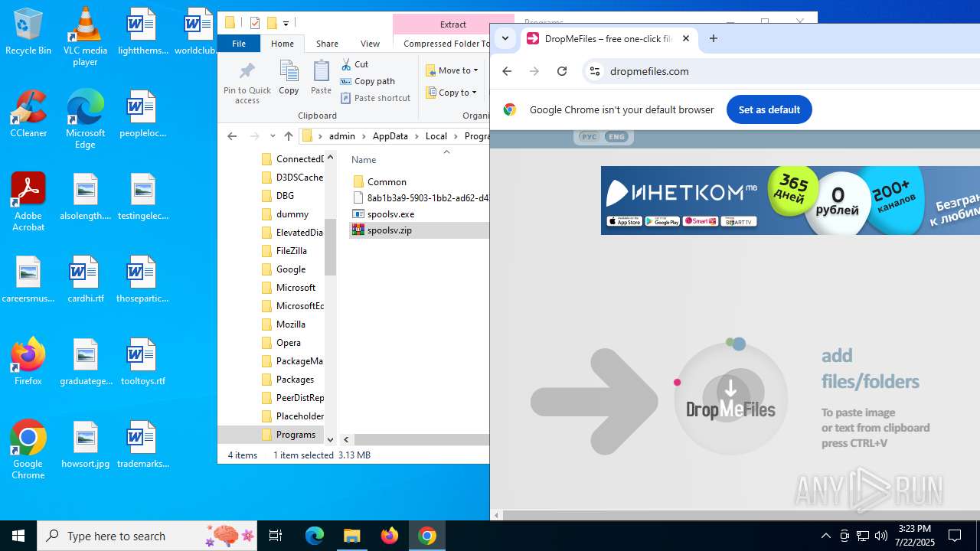This screenshot has height=551, width=980.
Task: Select Mozilla folder in navigation tree
Action: tap(291, 324)
